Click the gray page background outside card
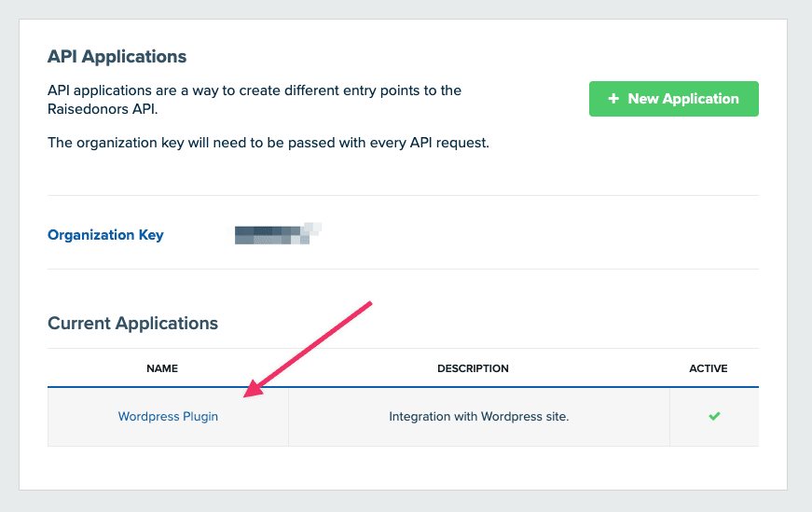This screenshot has width=812, height=512. click(x=406, y=501)
